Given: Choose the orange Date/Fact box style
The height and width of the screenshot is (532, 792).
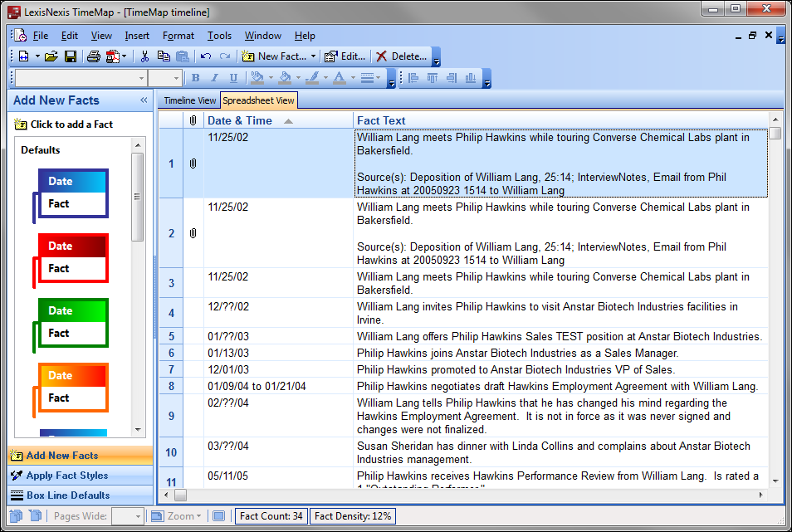Looking at the screenshot, I should (x=71, y=389).
